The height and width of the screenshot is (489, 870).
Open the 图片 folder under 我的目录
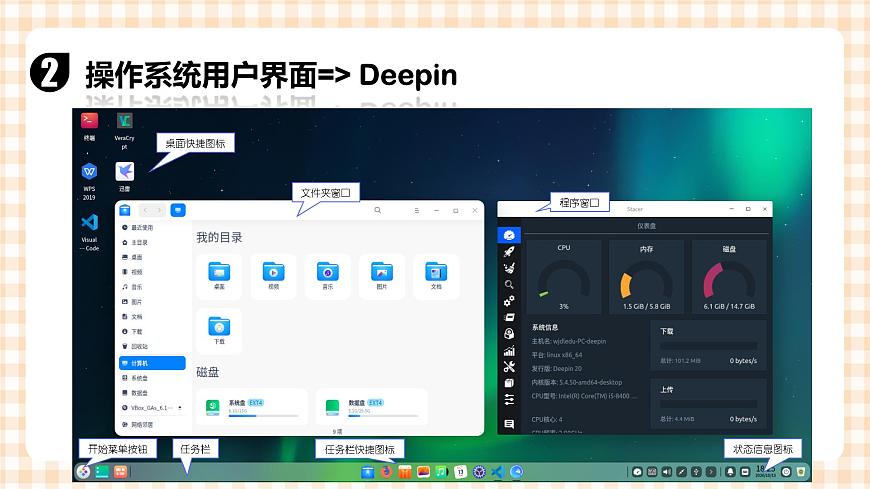[x=382, y=276]
